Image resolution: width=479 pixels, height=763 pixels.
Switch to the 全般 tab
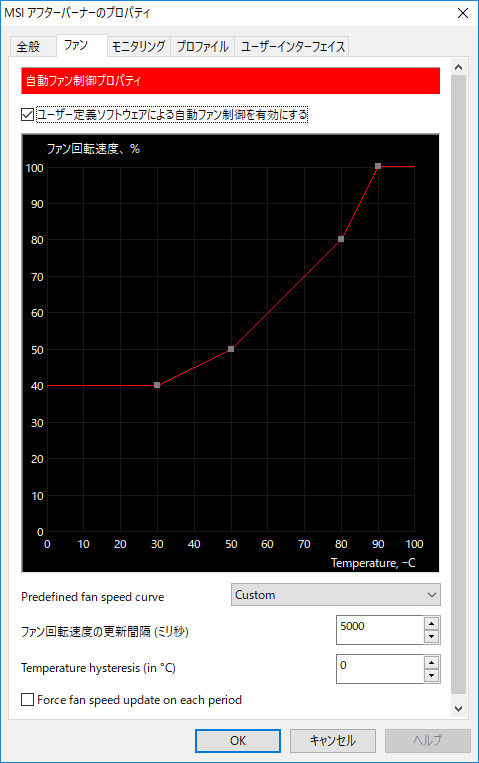pyautogui.click(x=28, y=47)
